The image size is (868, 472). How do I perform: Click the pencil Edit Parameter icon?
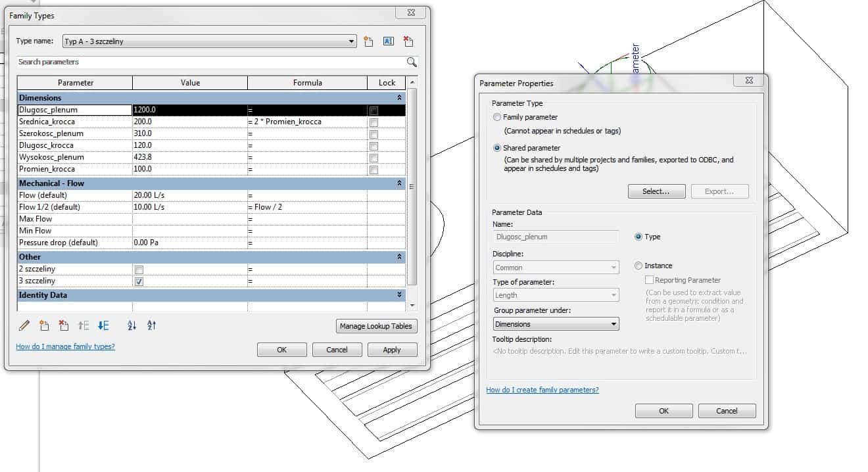(x=24, y=325)
